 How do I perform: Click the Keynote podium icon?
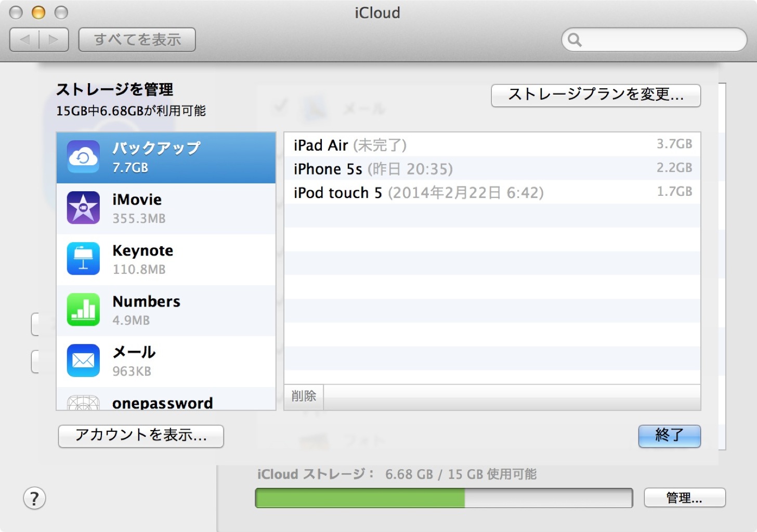point(83,259)
